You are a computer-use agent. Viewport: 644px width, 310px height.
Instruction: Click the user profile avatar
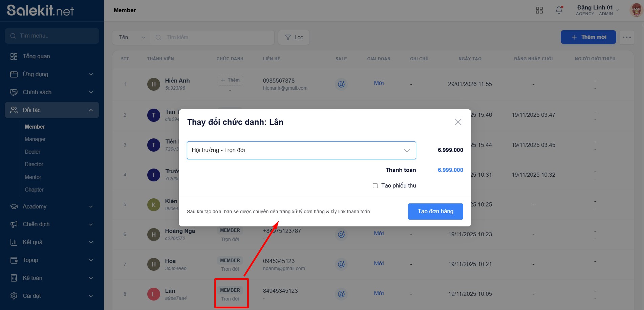pyautogui.click(x=636, y=10)
